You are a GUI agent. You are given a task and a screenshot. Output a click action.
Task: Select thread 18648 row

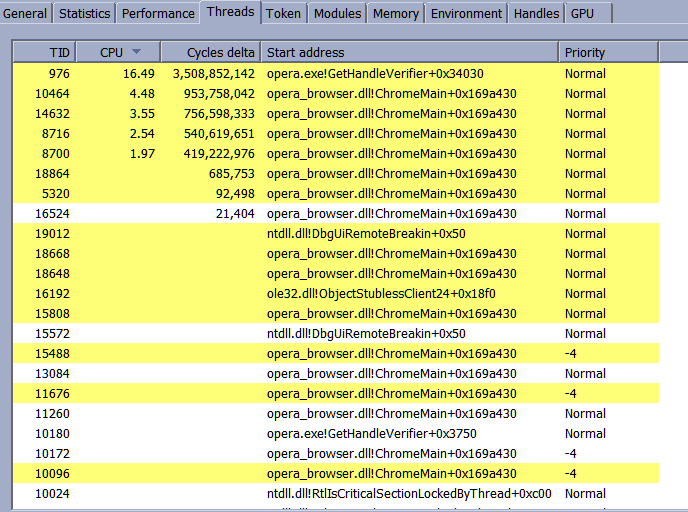pos(336,274)
